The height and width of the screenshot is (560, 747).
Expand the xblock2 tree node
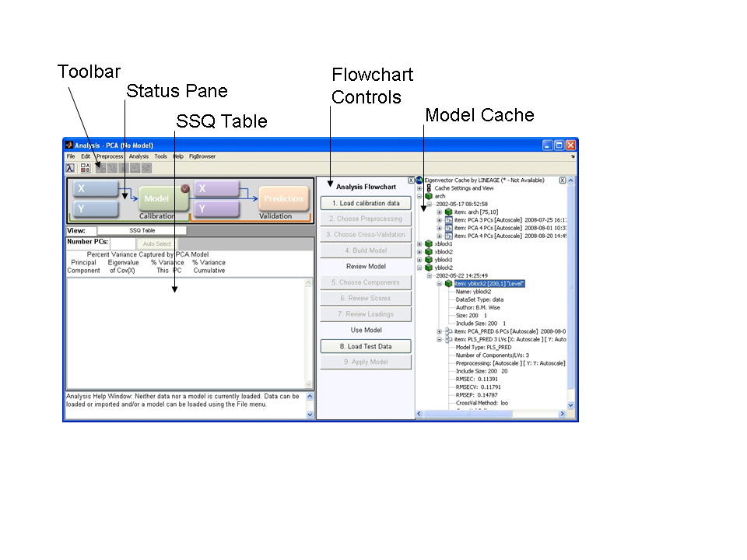(419, 252)
